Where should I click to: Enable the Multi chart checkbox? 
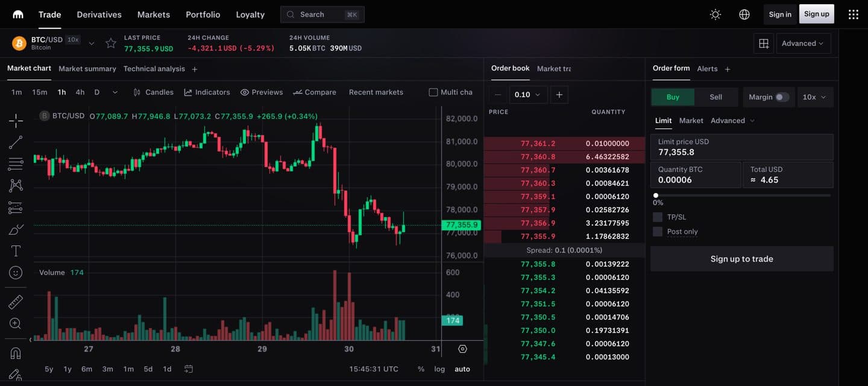pyautogui.click(x=433, y=92)
